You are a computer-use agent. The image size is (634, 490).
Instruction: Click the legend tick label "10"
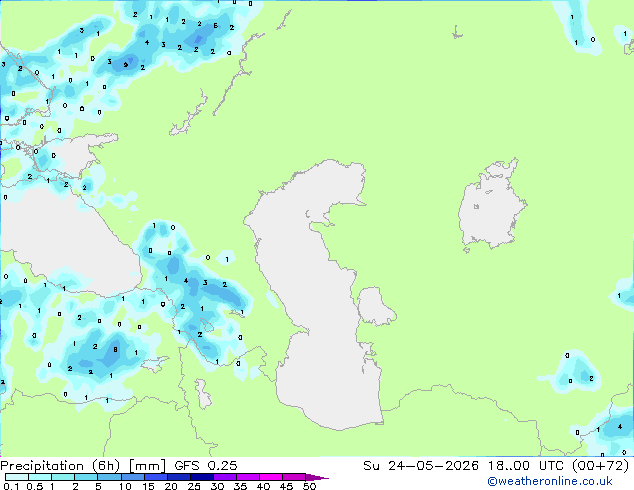tap(125, 486)
